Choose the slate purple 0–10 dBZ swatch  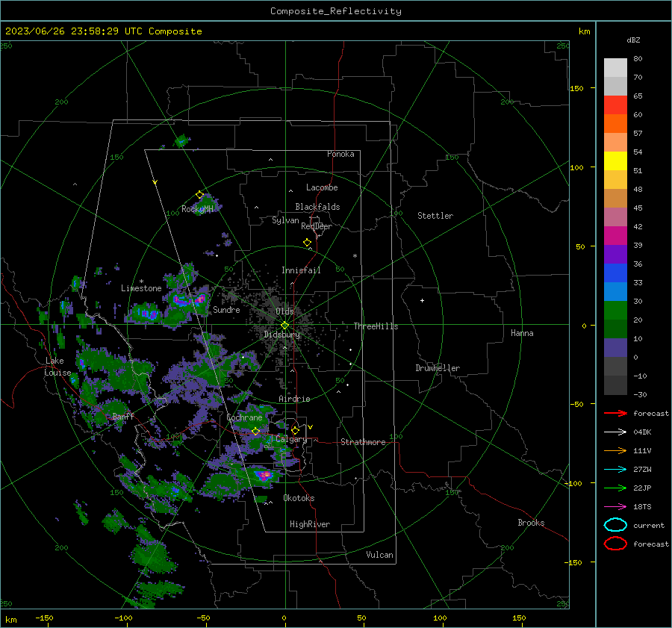tap(615, 347)
